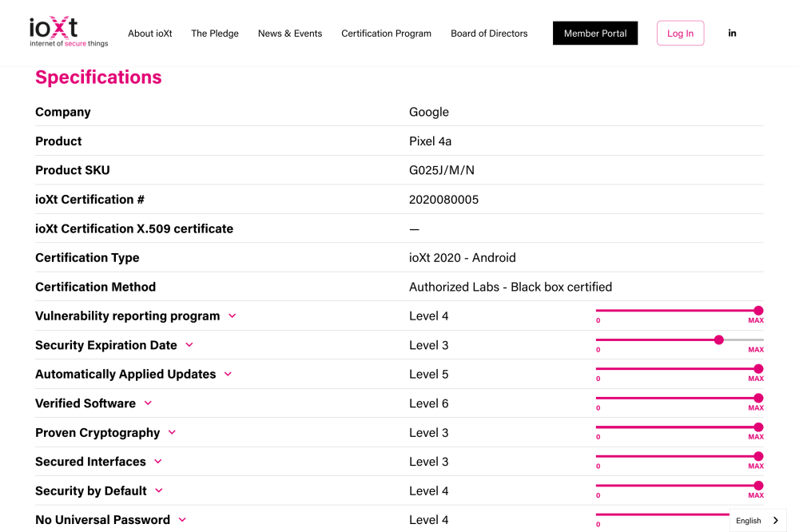Expand No Universal Password chevron

[x=182, y=520]
